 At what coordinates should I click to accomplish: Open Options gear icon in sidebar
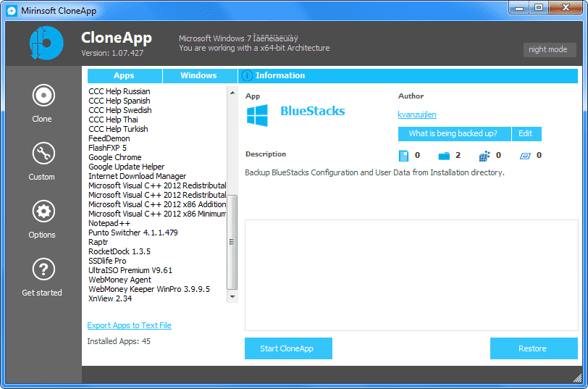click(43, 212)
